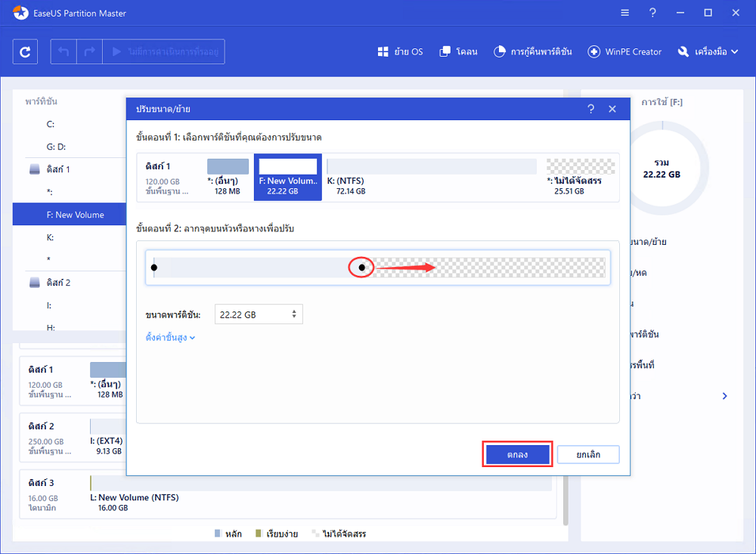Select I: in partition list

(48, 305)
